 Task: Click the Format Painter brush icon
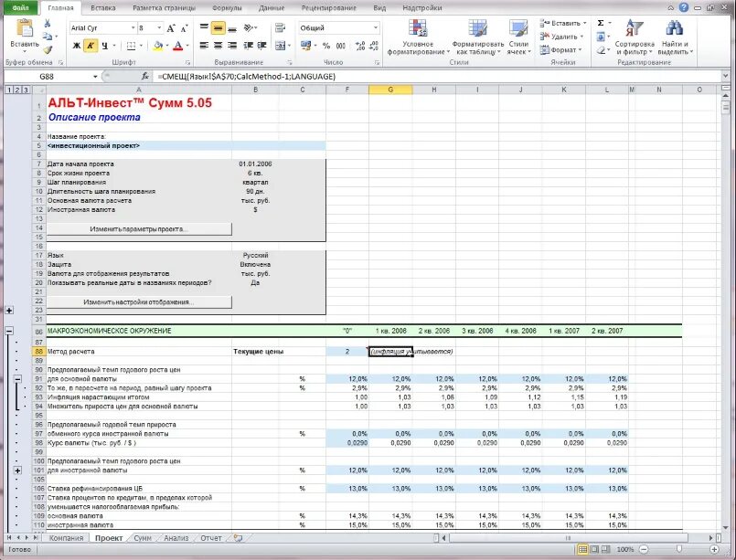48,49
